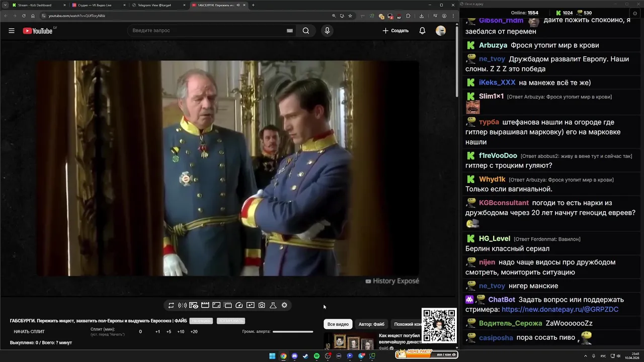
Task: Click username Arbuzya in chat
Action: point(493,45)
